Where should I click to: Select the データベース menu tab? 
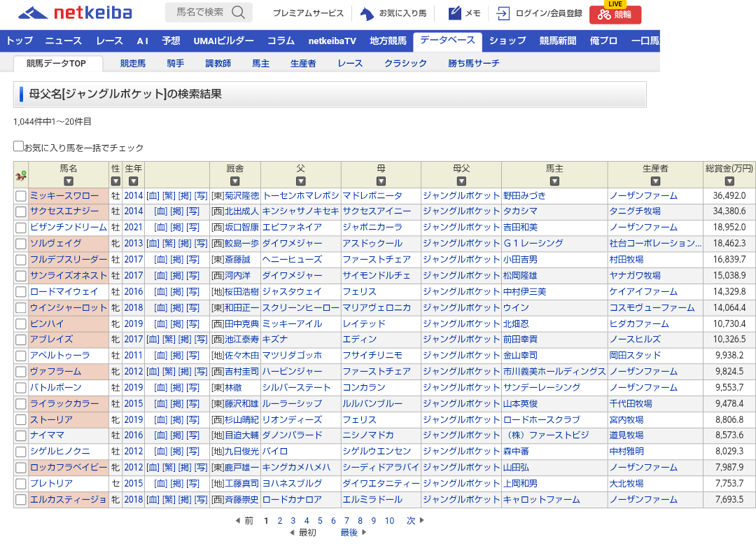[447, 41]
